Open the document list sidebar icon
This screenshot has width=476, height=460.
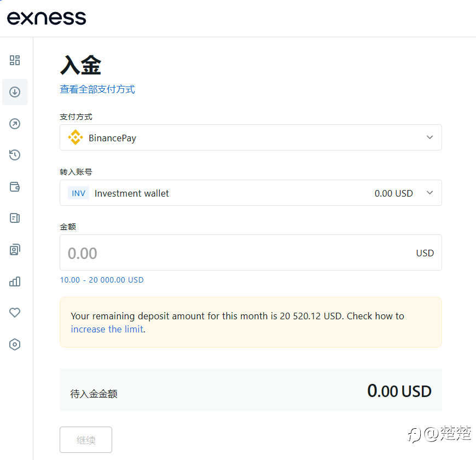tap(15, 218)
